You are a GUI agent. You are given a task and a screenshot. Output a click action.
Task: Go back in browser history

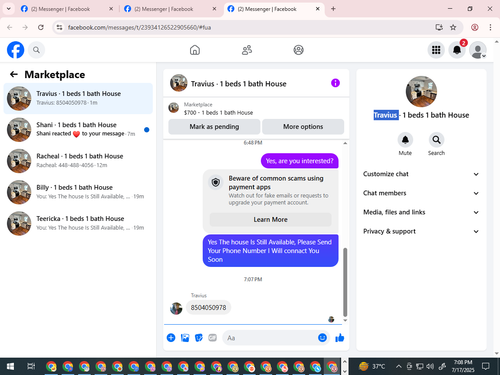[x=10, y=27]
